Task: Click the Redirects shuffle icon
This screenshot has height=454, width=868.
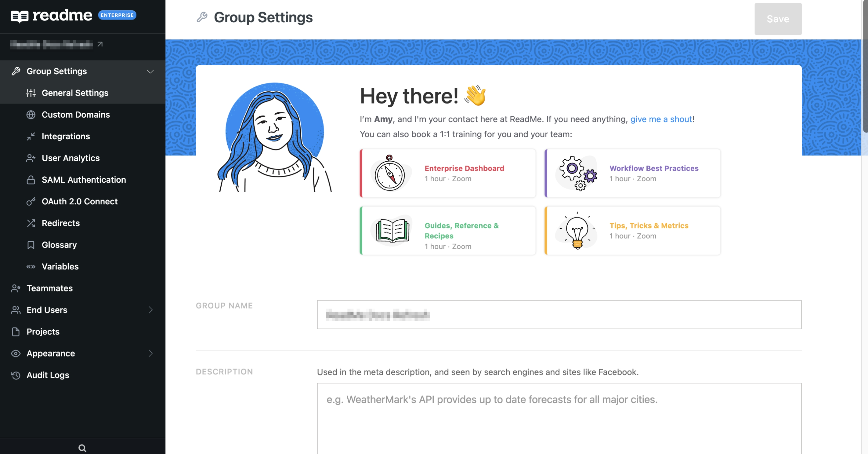Action: pyautogui.click(x=31, y=223)
